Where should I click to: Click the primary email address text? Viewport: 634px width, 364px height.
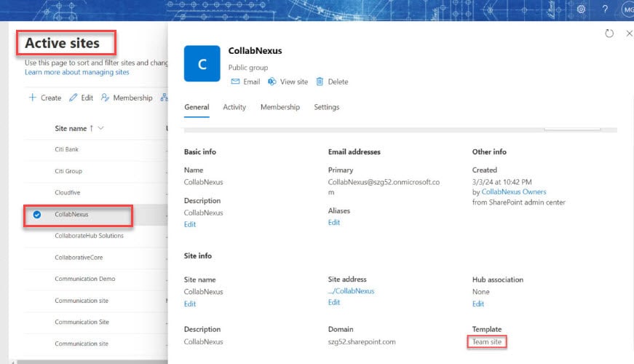tap(384, 187)
